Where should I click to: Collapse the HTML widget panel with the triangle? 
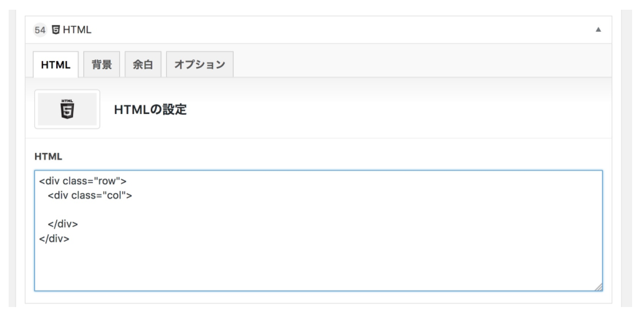pyautogui.click(x=598, y=30)
